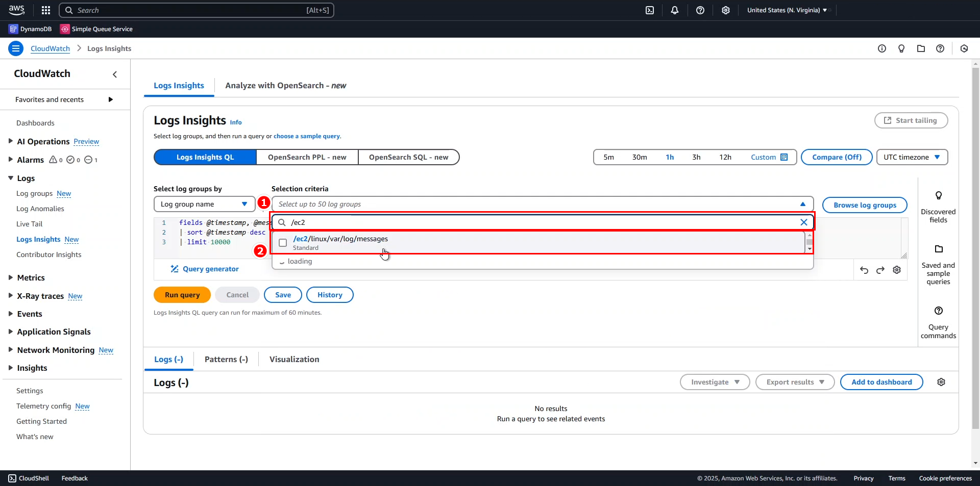Click the Browse log groups button
The width and height of the screenshot is (980, 486).
pos(865,205)
